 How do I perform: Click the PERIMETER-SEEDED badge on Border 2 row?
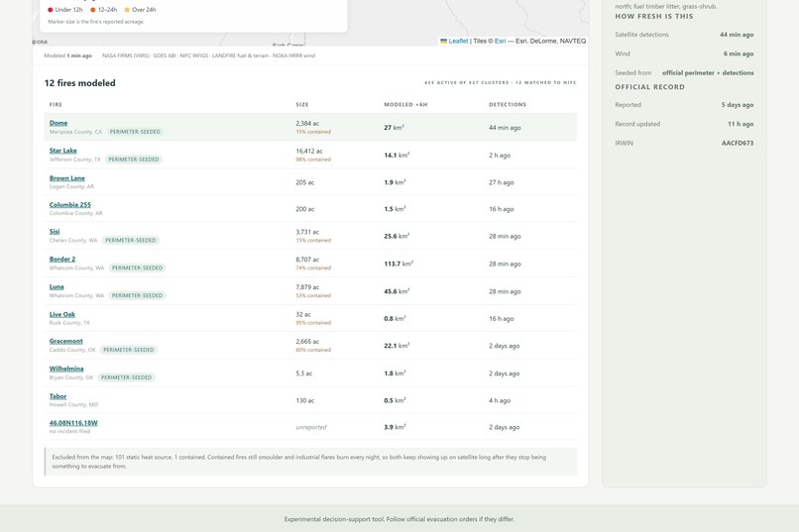(x=137, y=267)
